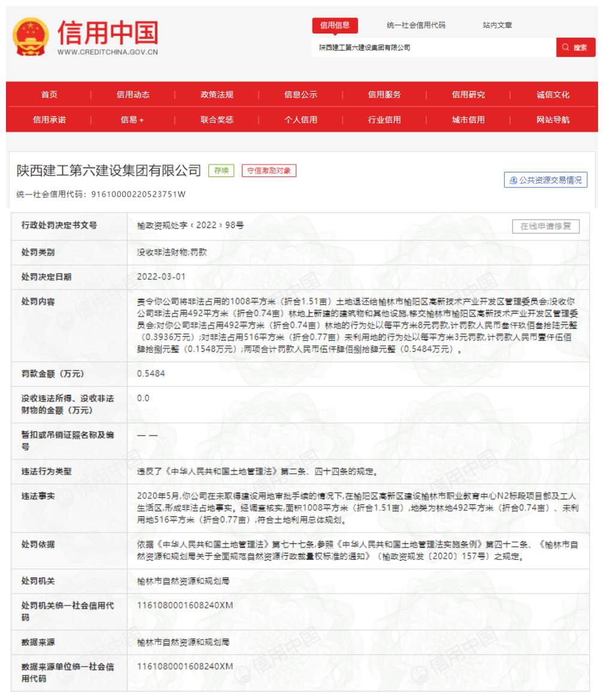Click the Credit China national emblem logo

tap(31, 36)
